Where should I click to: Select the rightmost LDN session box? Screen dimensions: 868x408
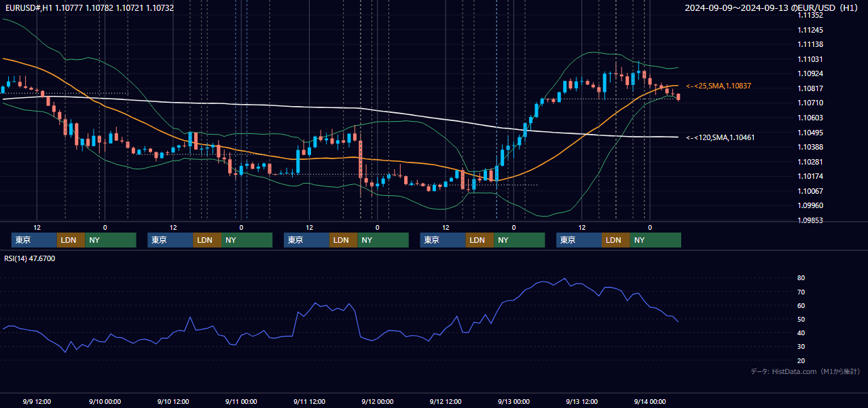pyautogui.click(x=615, y=240)
